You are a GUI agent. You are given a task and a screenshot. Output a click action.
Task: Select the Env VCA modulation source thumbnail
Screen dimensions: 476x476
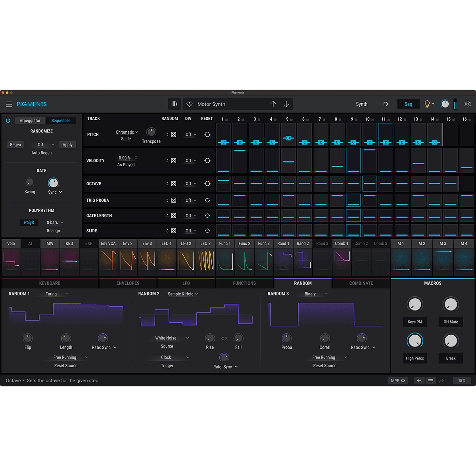[108, 258]
